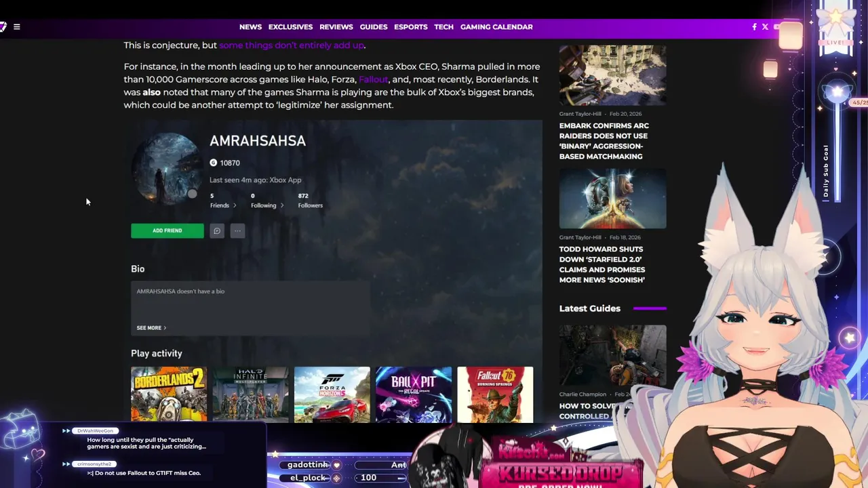Click DrWahWeeGon's name in chat overlay
The image size is (868, 488).
coord(95,431)
